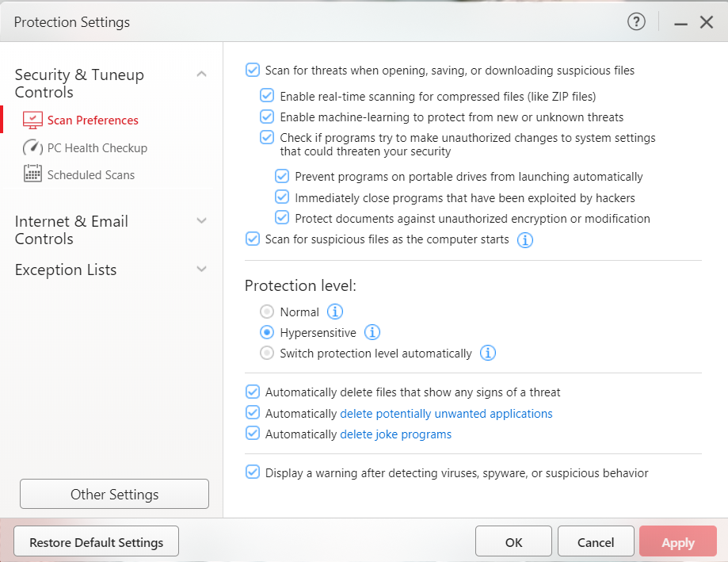The width and height of the screenshot is (728, 562).
Task: Open delete potentially unwanted applications link
Action: click(x=446, y=413)
